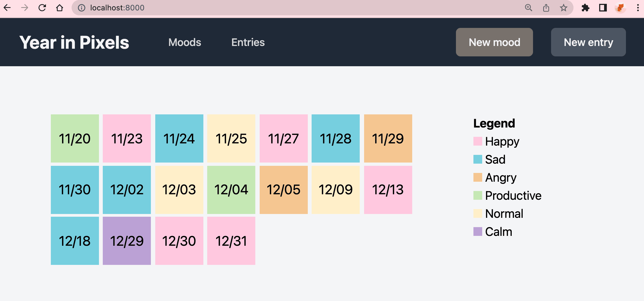The height and width of the screenshot is (301, 644).
Task: Reload the page
Action: [x=42, y=8]
